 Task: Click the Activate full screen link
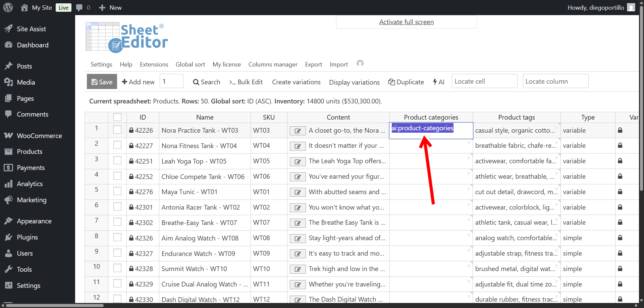coord(406,22)
